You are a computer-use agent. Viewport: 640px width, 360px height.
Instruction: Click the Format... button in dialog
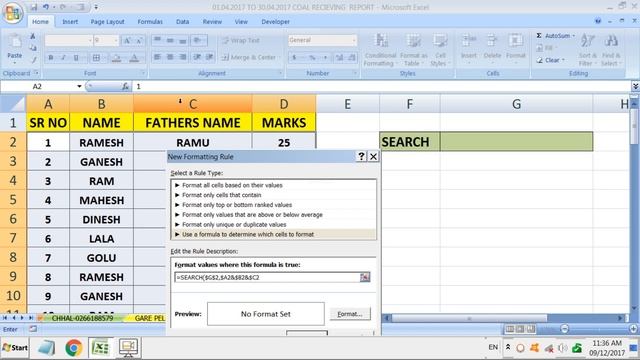tap(350, 314)
